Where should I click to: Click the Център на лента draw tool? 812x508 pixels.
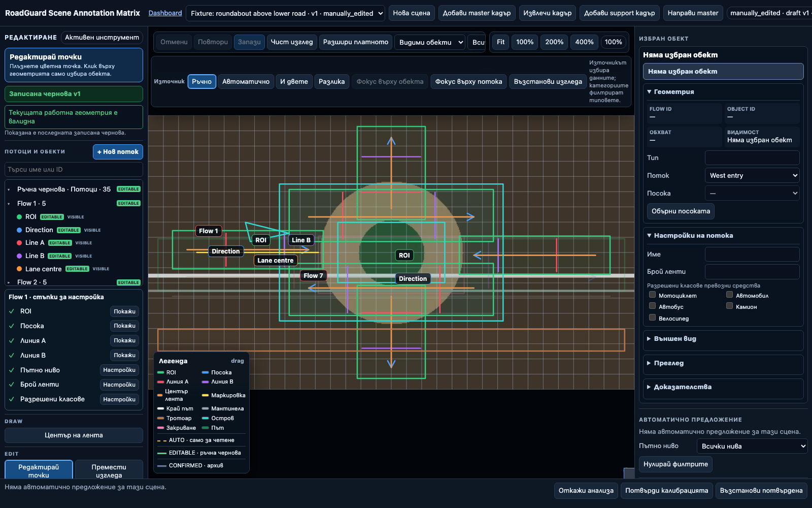point(74,435)
